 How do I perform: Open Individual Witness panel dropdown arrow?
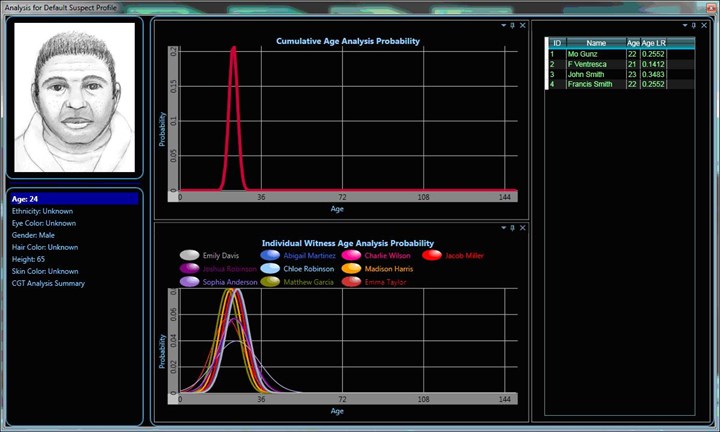click(504, 228)
